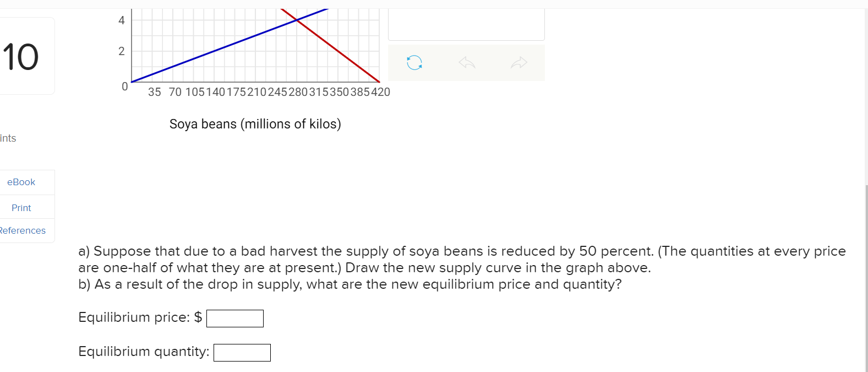Image resolution: width=868 pixels, height=372 pixels.
Task: Click the 420 value on the x-axis
Action: [381, 92]
